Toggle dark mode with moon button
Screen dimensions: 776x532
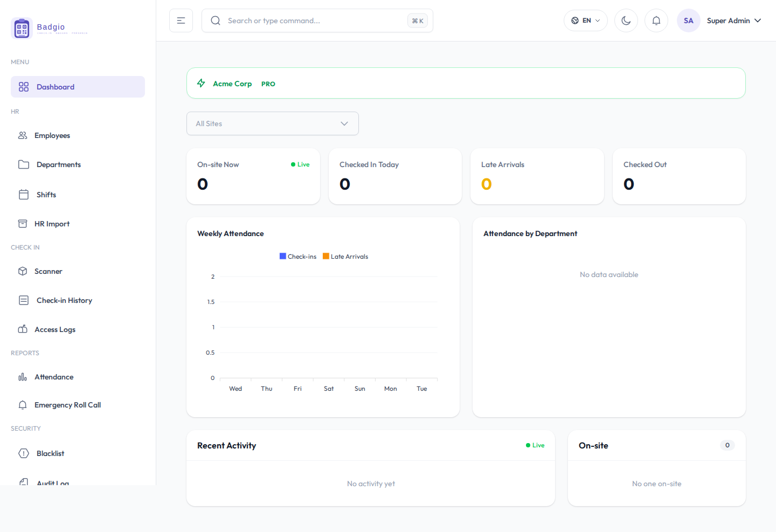pyautogui.click(x=626, y=20)
